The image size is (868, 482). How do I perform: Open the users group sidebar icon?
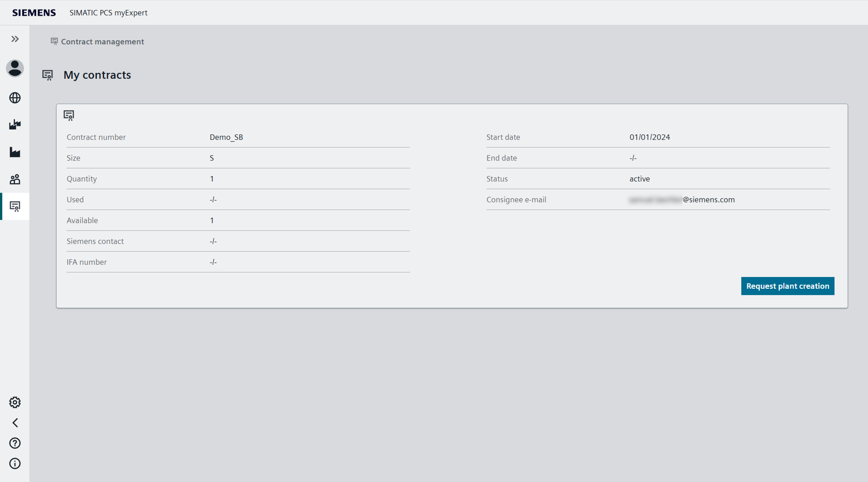[x=15, y=179]
